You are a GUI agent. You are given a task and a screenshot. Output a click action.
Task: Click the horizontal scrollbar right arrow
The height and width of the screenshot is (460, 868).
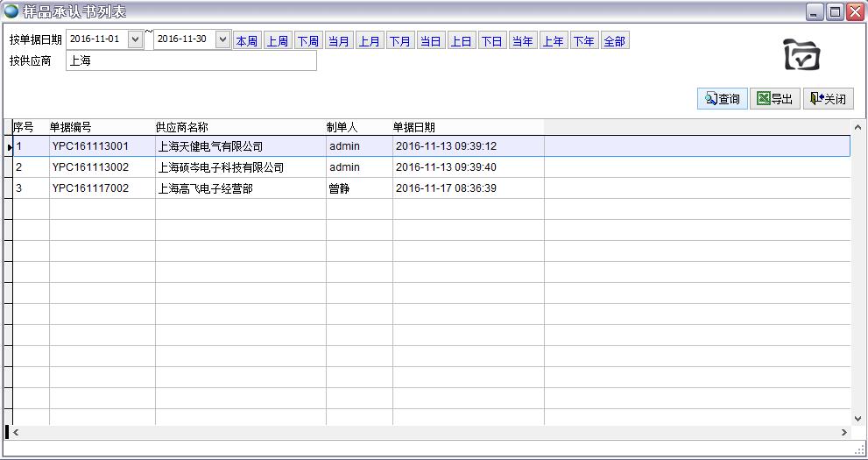click(844, 432)
